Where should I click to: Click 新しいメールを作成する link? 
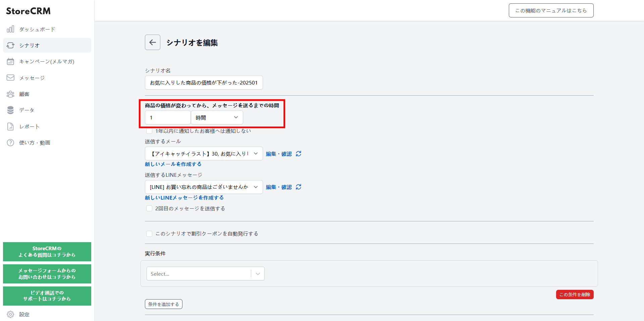173,164
